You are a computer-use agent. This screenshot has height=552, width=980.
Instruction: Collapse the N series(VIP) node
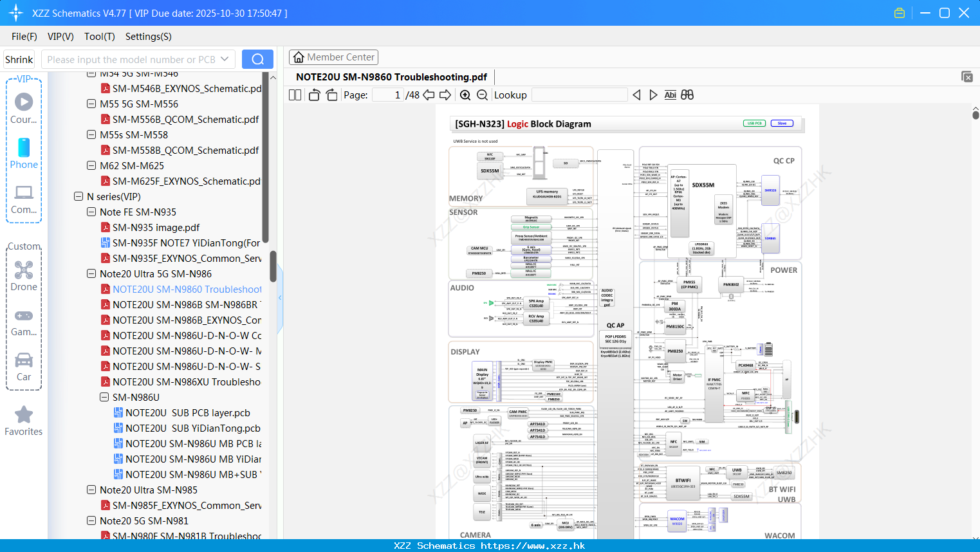[79, 196]
